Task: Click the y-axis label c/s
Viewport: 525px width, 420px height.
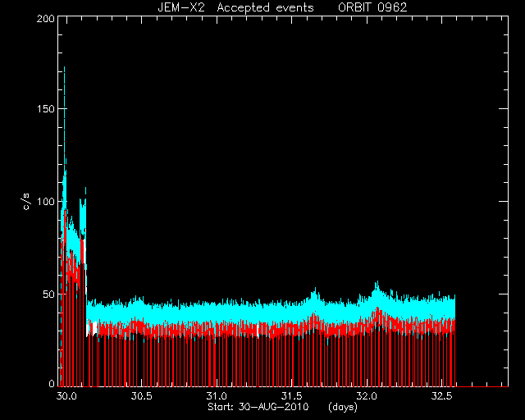Action: coord(26,202)
